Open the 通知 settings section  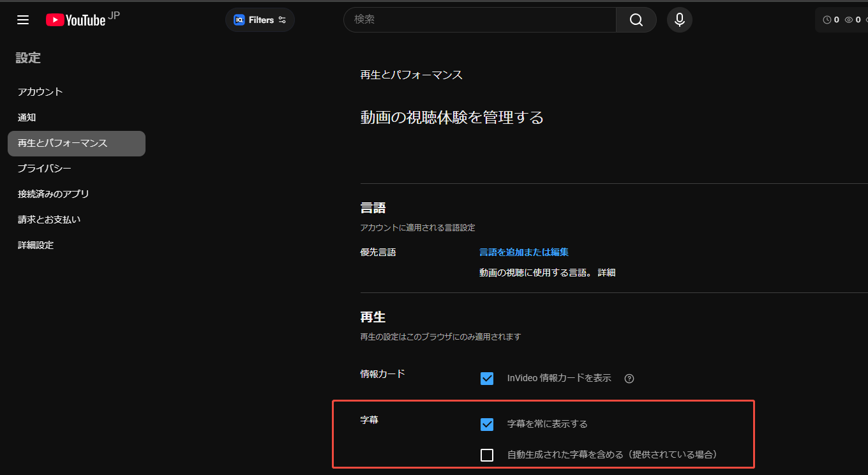pyautogui.click(x=27, y=117)
